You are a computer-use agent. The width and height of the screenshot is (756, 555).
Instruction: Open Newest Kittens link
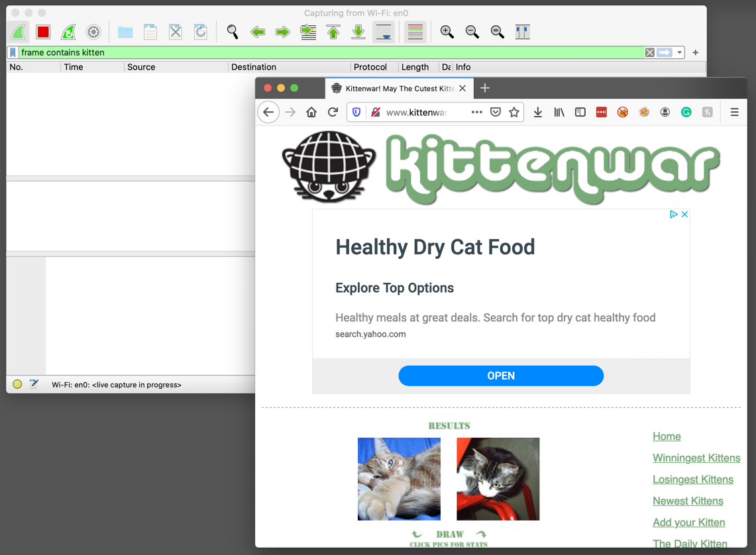[688, 501]
